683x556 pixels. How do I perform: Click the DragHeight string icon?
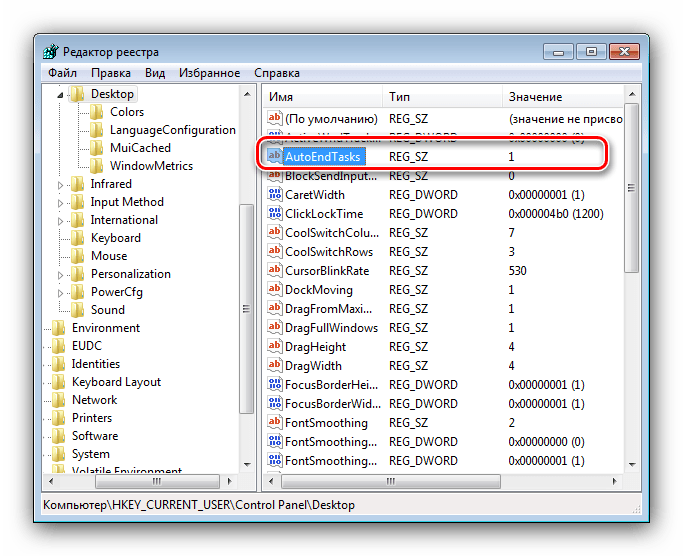pyautogui.click(x=274, y=346)
